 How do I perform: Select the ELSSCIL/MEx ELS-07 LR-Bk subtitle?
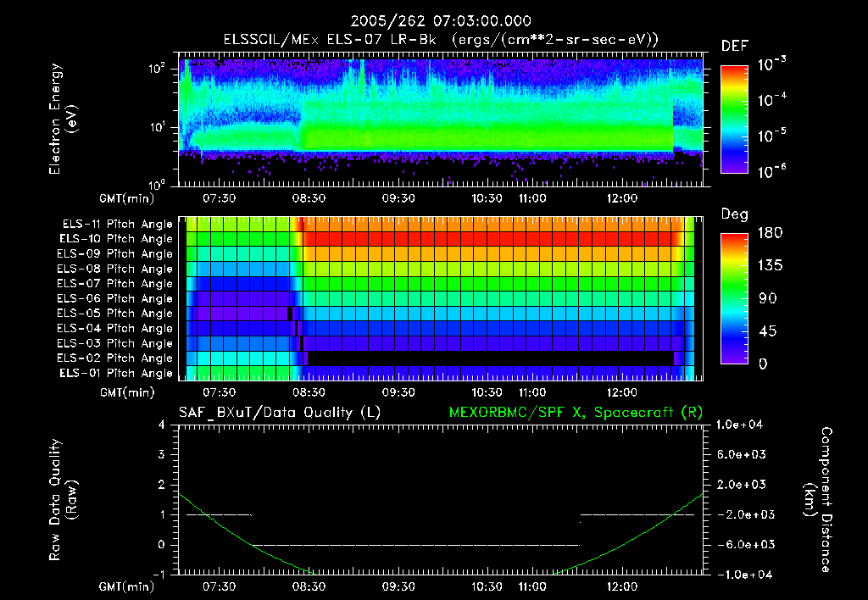(441, 40)
